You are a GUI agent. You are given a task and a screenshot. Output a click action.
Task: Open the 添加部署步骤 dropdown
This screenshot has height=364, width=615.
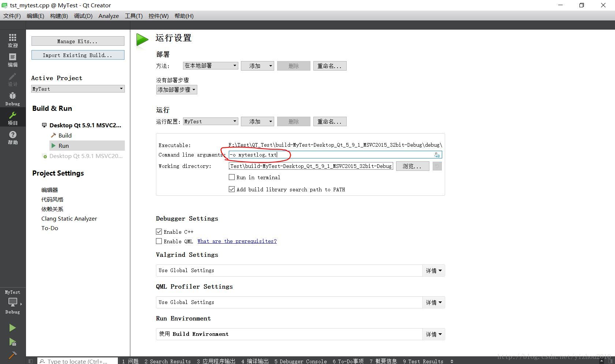(x=176, y=90)
